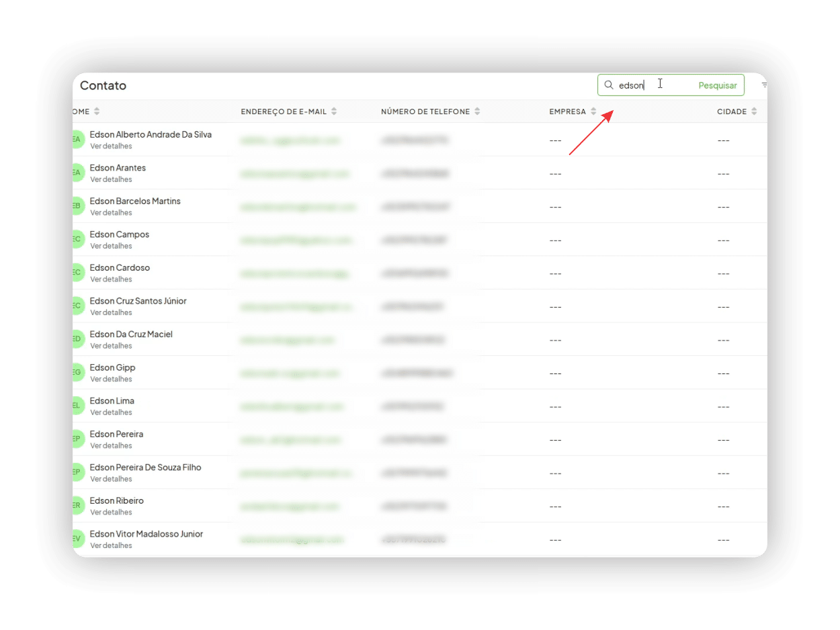Toggle sort arrows on the Nome column
Screen dimensions: 840x630
[x=97, y=111]
